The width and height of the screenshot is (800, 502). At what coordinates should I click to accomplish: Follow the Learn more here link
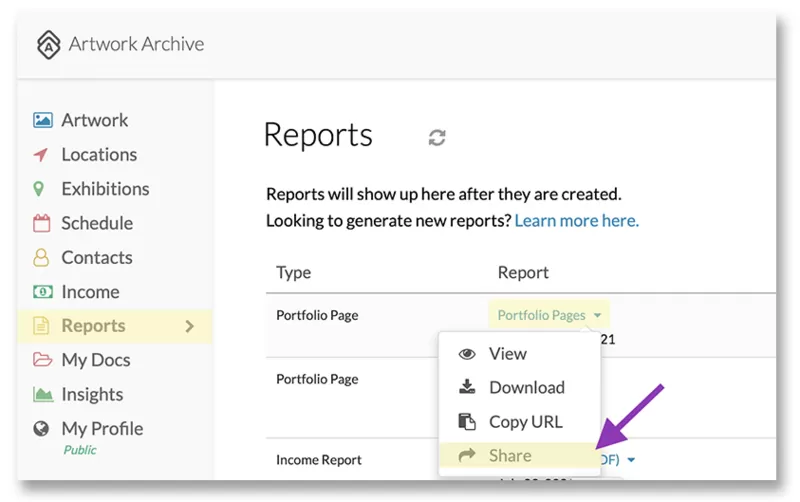(577, 220)
